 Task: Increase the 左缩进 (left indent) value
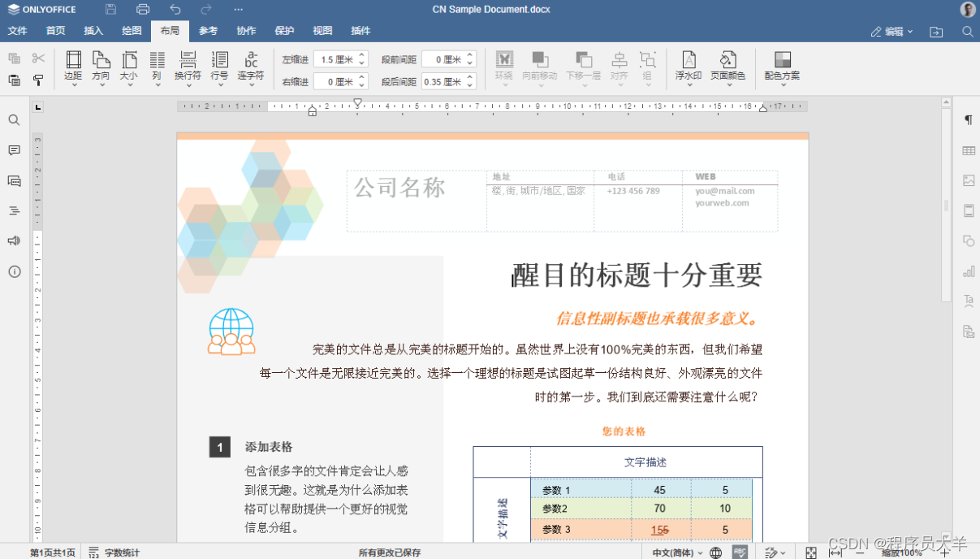[361, 55]
